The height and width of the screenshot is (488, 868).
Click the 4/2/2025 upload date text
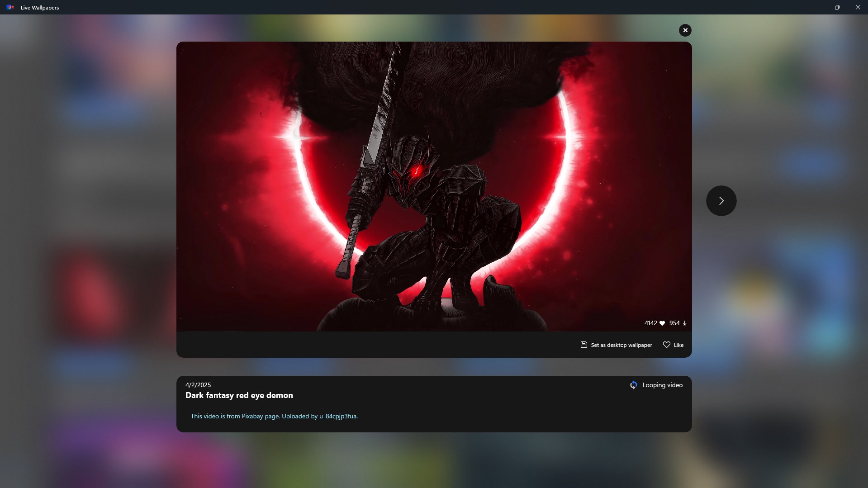tap(198, 384)
